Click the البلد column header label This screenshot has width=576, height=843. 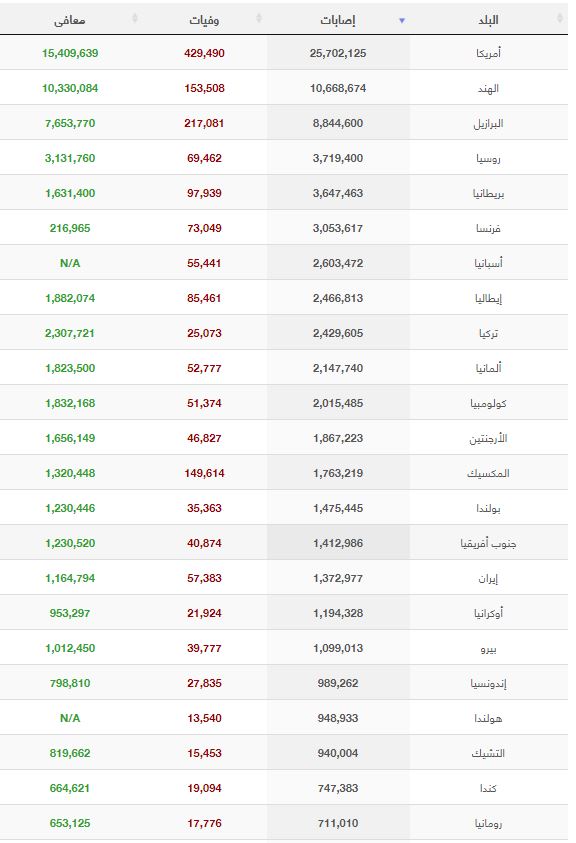coord(488,20)
